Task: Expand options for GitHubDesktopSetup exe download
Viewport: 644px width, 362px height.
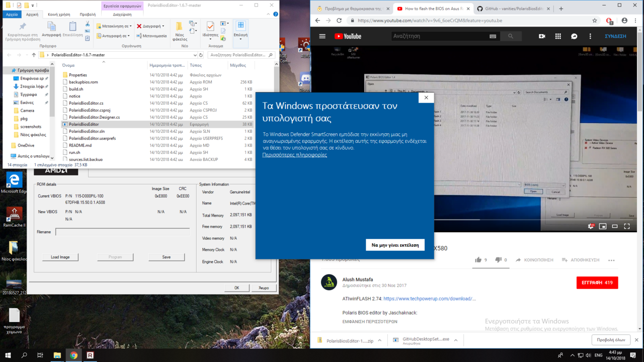Action: (455, 340)
